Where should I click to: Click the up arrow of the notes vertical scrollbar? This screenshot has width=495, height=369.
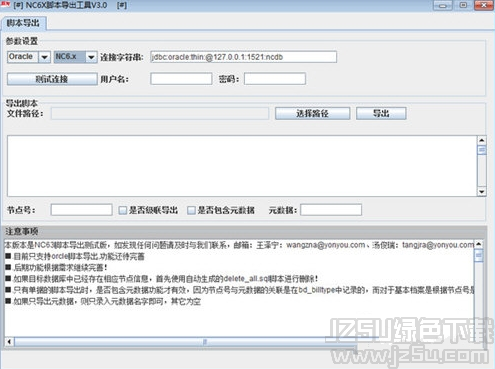(x=479, y=244)
